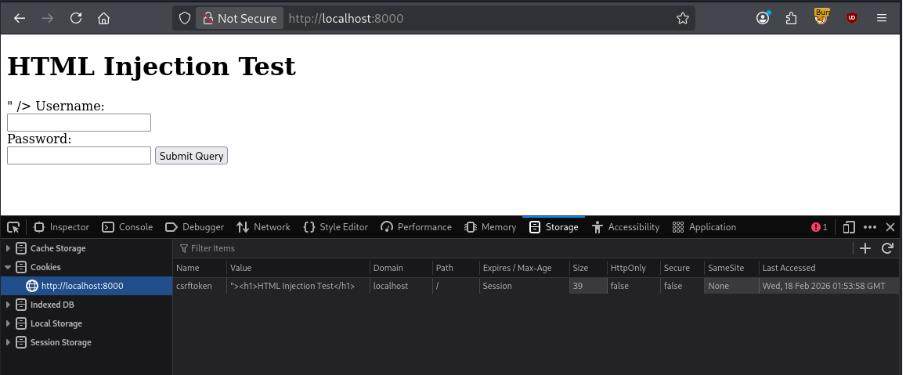903x375 pixels.
Task: Click the URL address bar text
Action: tap(346, 18)
